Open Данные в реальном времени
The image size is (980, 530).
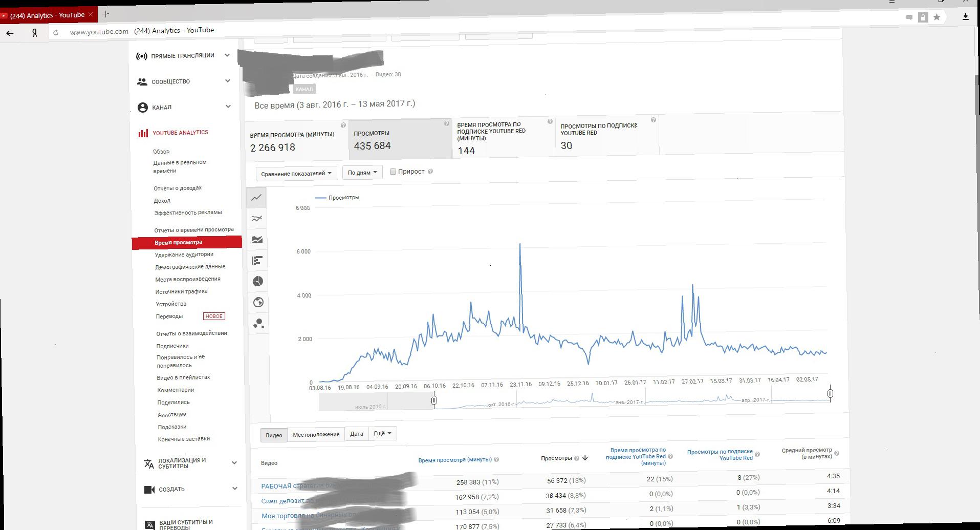[x=180, y=166]
